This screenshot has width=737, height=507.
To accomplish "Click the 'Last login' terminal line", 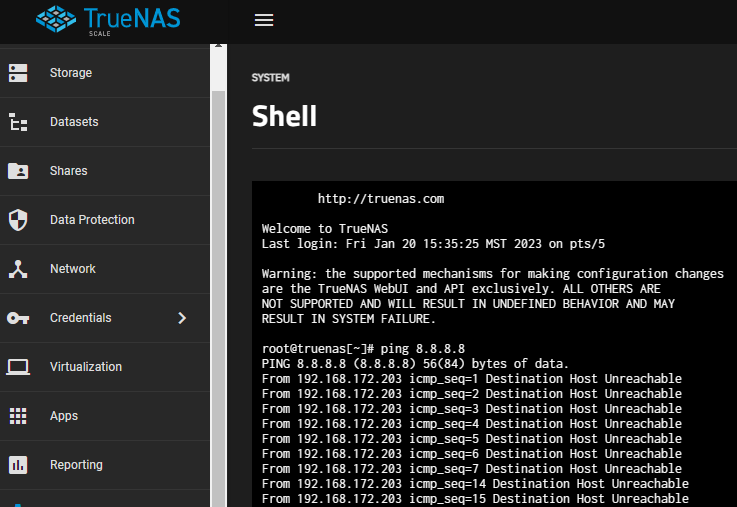I will [433, 244].
